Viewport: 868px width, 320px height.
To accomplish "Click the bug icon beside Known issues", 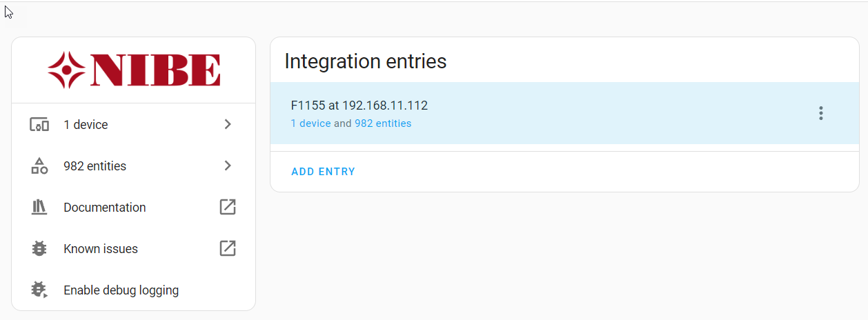I will pyautogui.click(x=39, y=249).
